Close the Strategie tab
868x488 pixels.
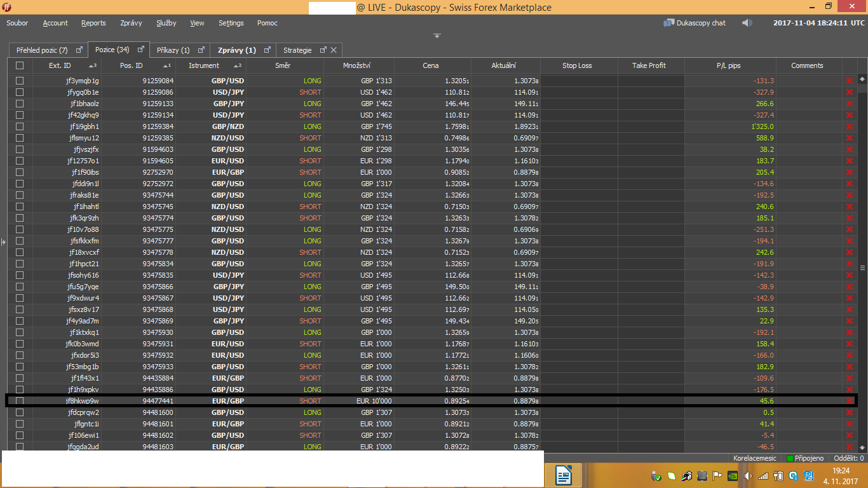334,50
